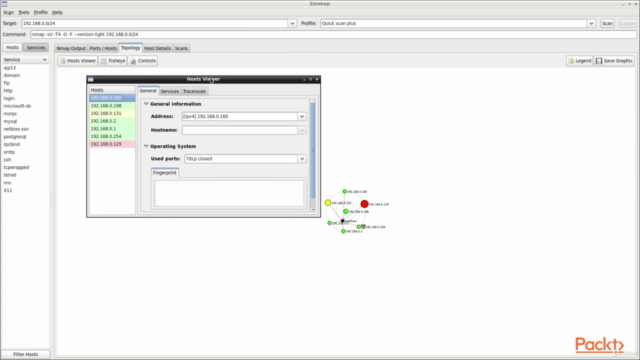Switch to the Nmap Output tab

coord(71,48)
